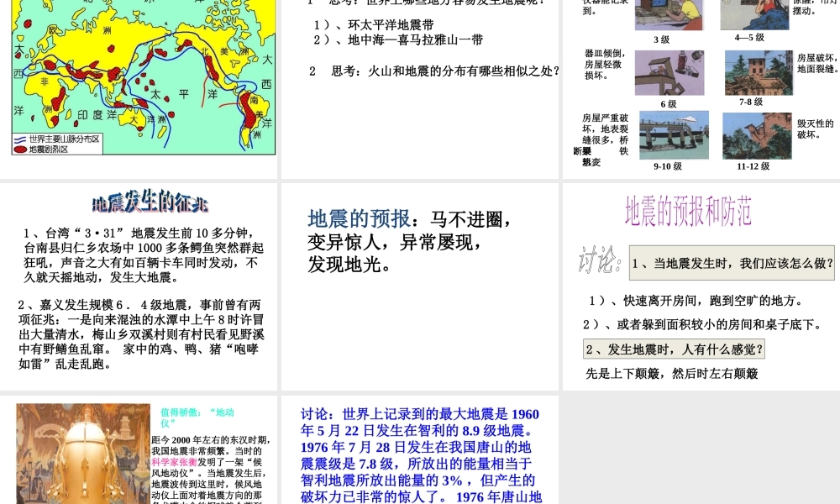Click the text 1）、环太平洋地震带
This screenshot has height=504, width=840.
point(374,24)
